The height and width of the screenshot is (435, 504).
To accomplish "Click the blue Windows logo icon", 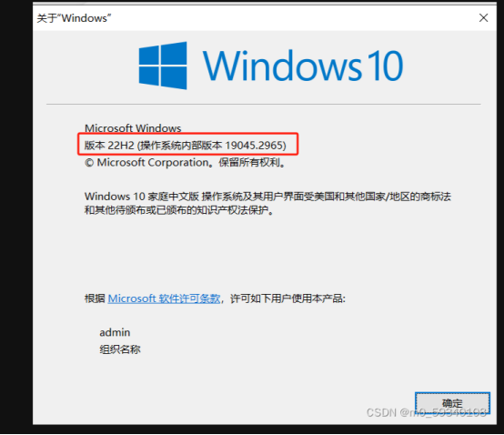I will 163,66.
